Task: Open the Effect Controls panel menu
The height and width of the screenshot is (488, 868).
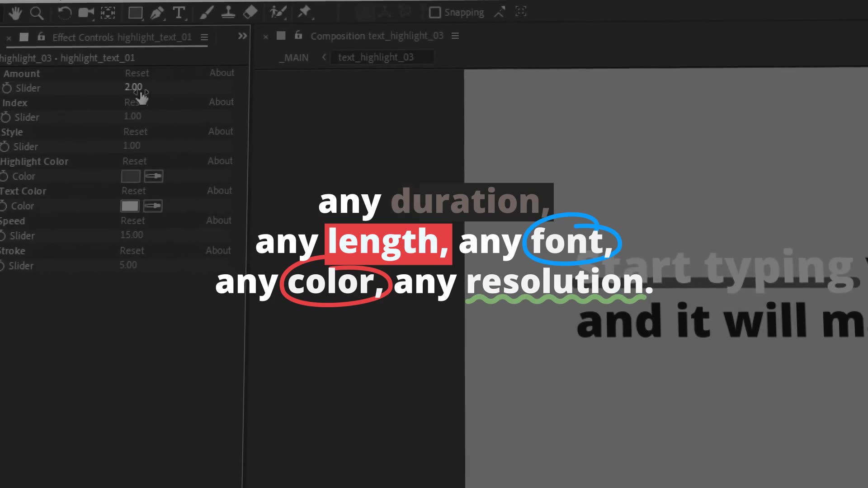Action: pyautogui.click(x=204, y=37)
